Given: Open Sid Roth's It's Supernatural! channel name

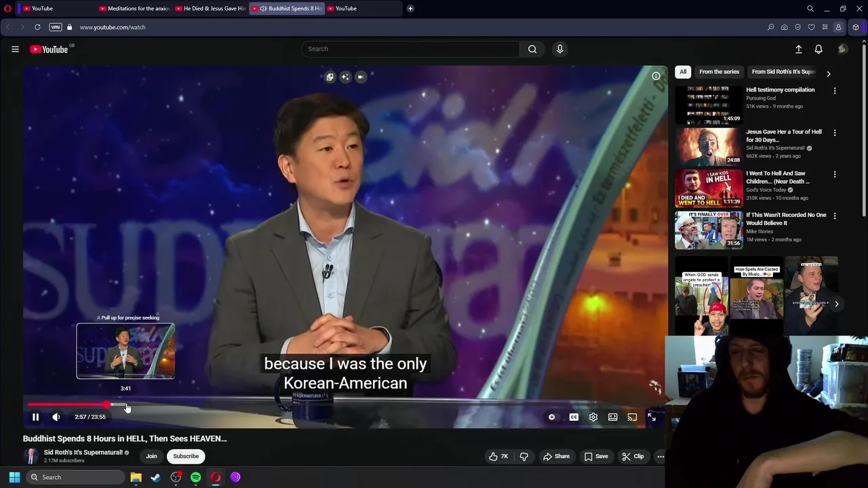Looking at the screenshot, I should (83, 452).
